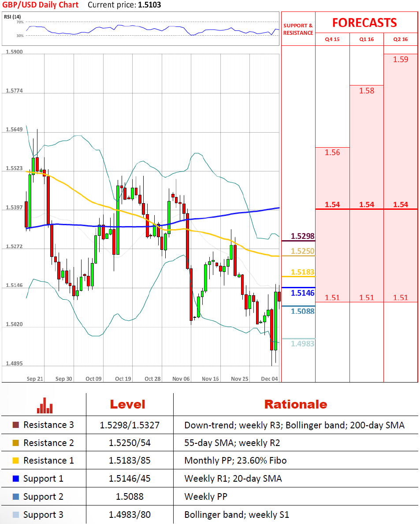The height and width of the screenshot is (524, 420).
Task: Click the 1.4895 price axis label
Action: click(15, 363)
